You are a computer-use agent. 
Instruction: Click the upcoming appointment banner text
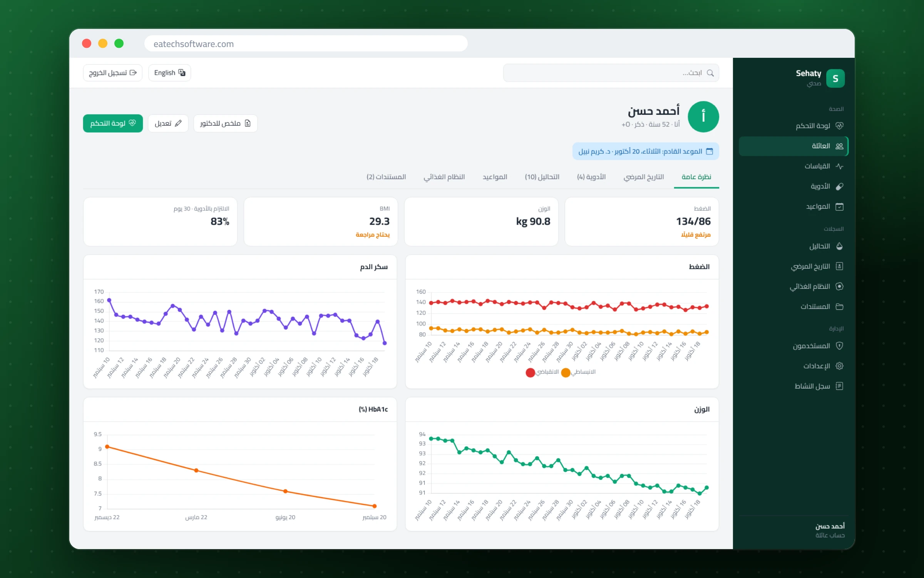click(x=640, y=151)
